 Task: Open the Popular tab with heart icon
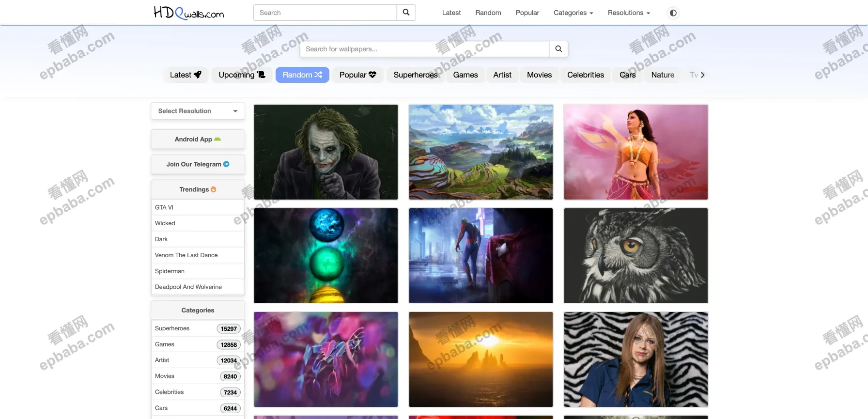(357, 75)
